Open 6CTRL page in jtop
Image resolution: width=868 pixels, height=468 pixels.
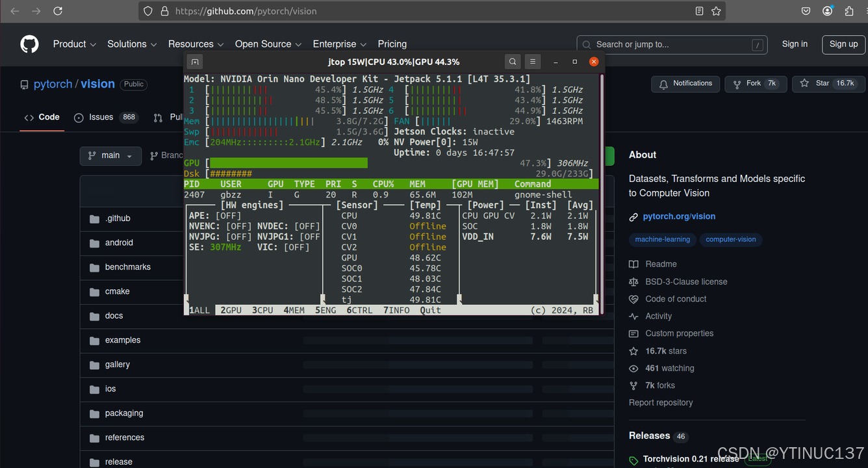pyautogui.click(x=359, y=311)
